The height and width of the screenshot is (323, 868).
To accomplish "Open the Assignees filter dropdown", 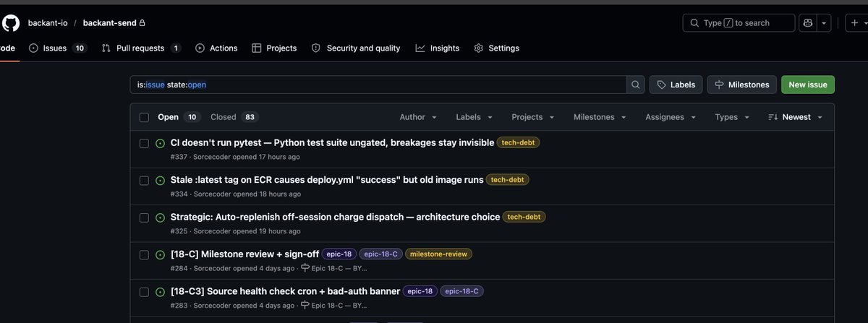I will coord(672,117).
